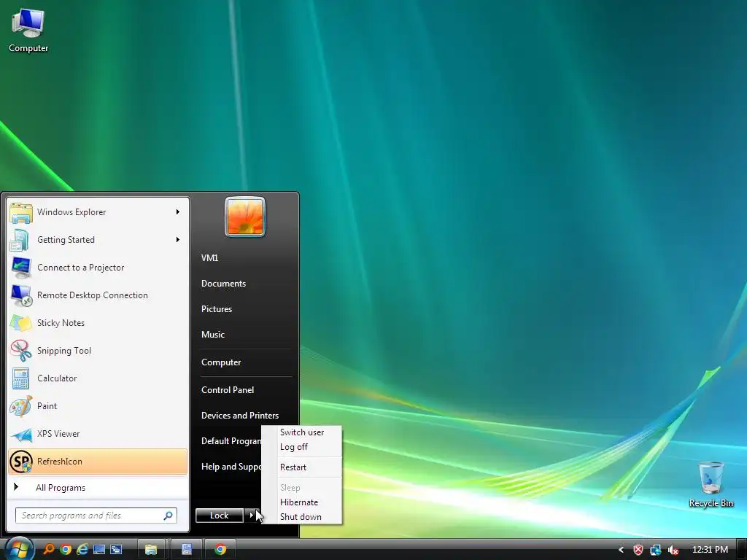Open the Explorer folder taskbar button

(151, 550)
